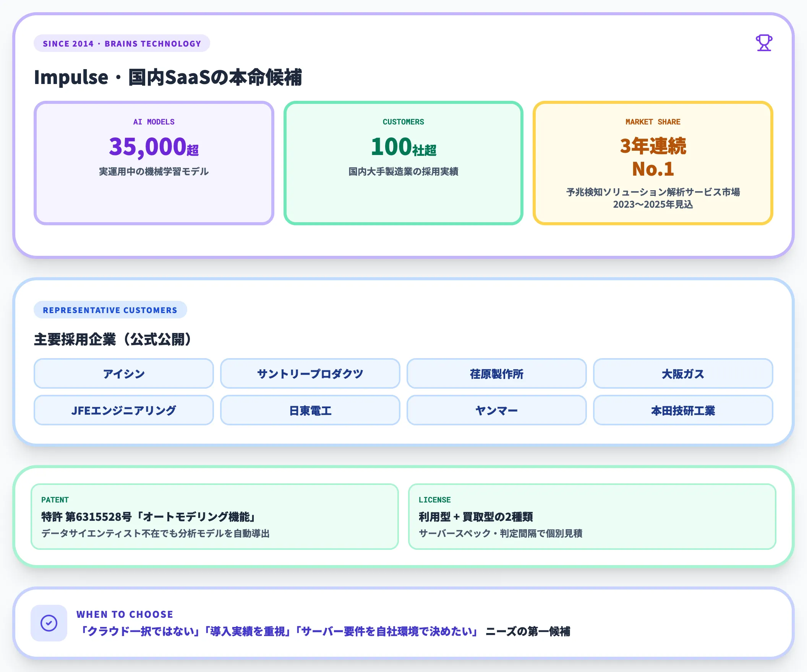Open the LICENSE 利用型＋買取型 card
This screenshot has width=807, height=672.
pos(592,517)
